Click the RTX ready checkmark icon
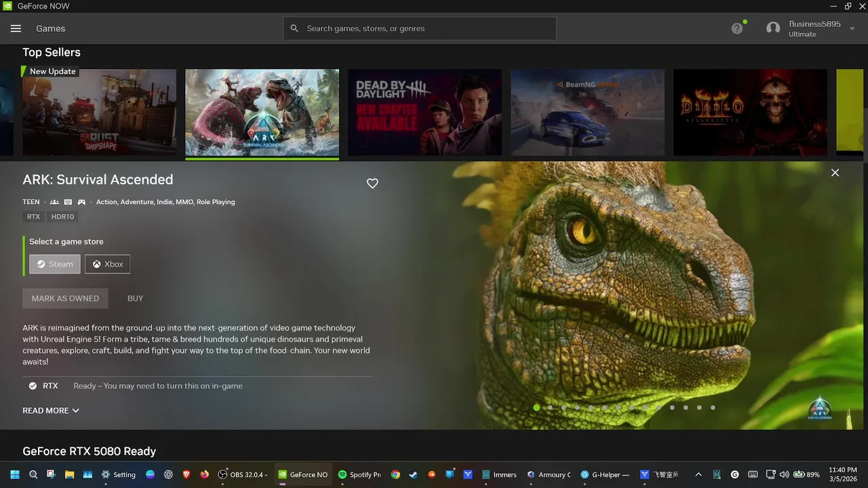 tap(33, 386)
